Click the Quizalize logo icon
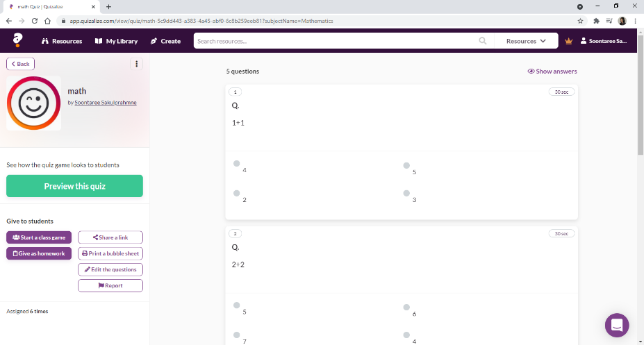 (x=17, y=40)
